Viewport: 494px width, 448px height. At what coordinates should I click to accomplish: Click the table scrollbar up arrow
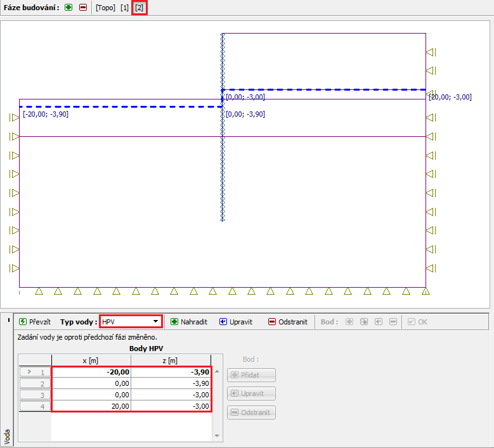[x=217, y=372]
